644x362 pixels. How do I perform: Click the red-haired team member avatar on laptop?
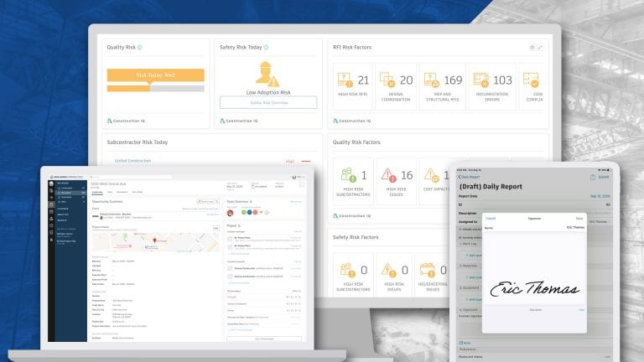[x=230, y=213]
